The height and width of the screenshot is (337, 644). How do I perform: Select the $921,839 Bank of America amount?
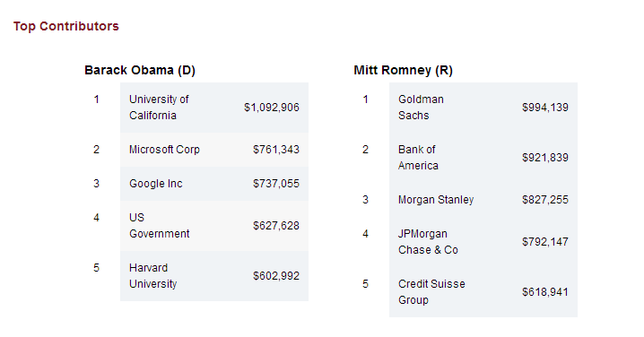tap(545, 158)
